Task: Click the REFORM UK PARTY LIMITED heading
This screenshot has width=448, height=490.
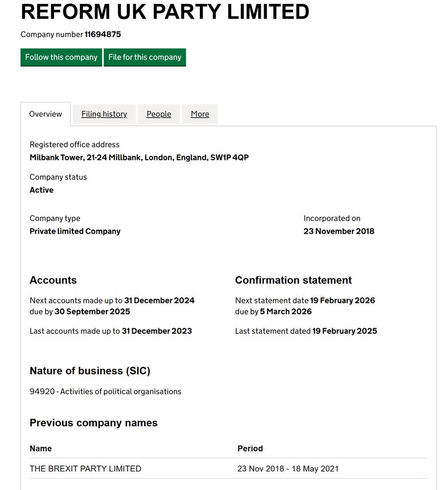Action: [x=165, y=12]
